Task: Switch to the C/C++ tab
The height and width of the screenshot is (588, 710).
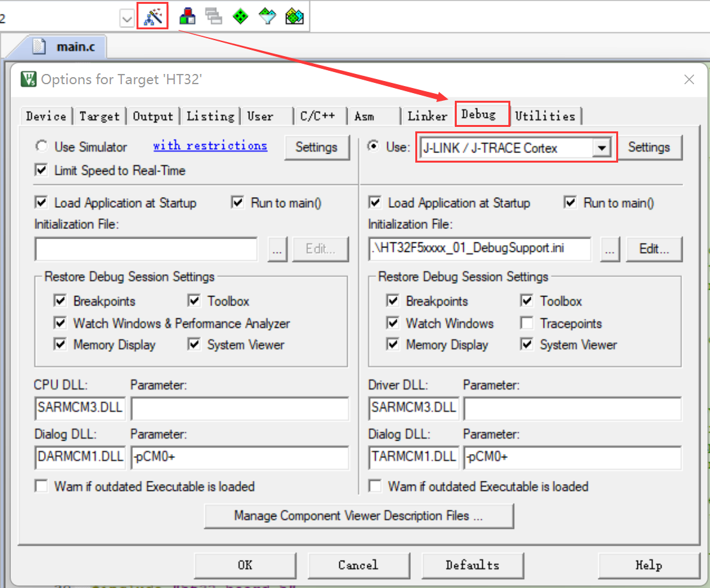Action: point(317,116)
